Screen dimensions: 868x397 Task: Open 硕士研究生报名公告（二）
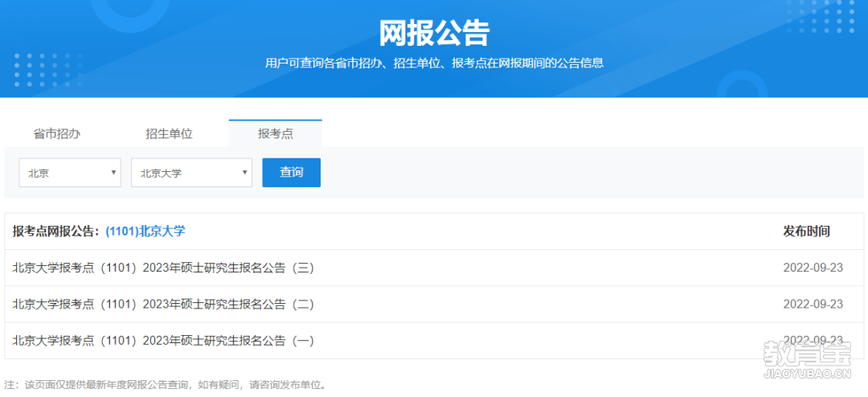coord(163,304)
